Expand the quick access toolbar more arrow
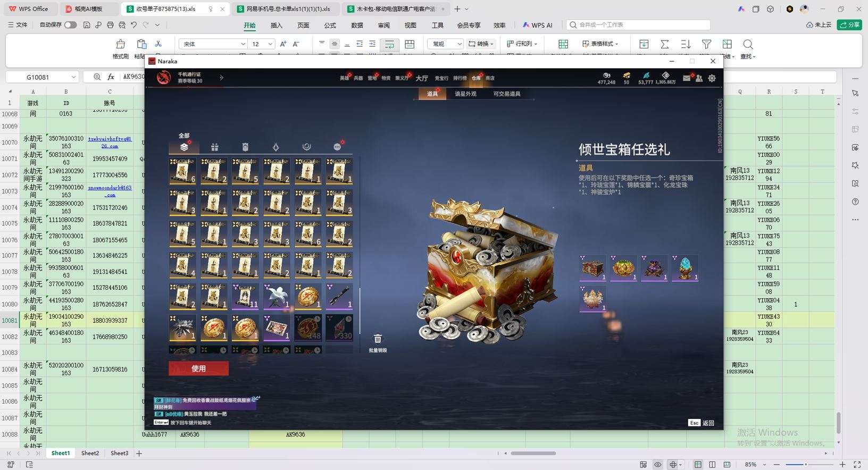This screenshot has height=470, width=868. [x=157, y=25]
